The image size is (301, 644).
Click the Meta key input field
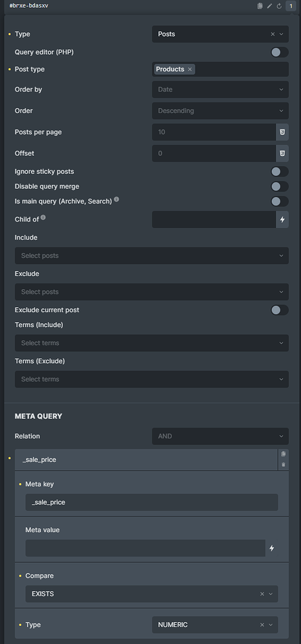point(152,502)
